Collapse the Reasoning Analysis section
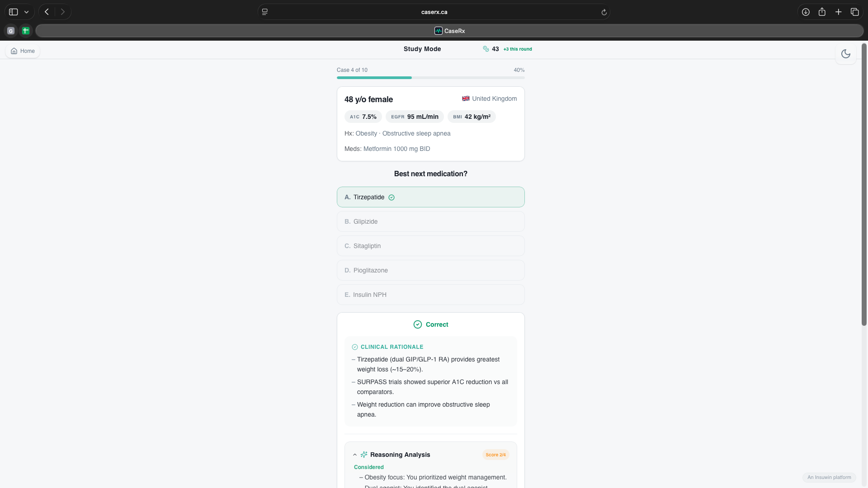The width and height of the screenshot is (868, 488). tap(355, 455)
